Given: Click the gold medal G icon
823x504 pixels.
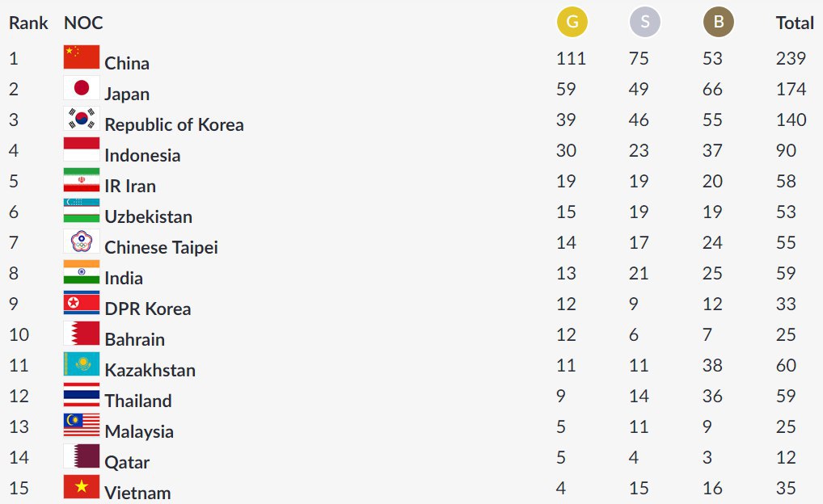Looking at the screenshot, I should (x=572, y=23).
